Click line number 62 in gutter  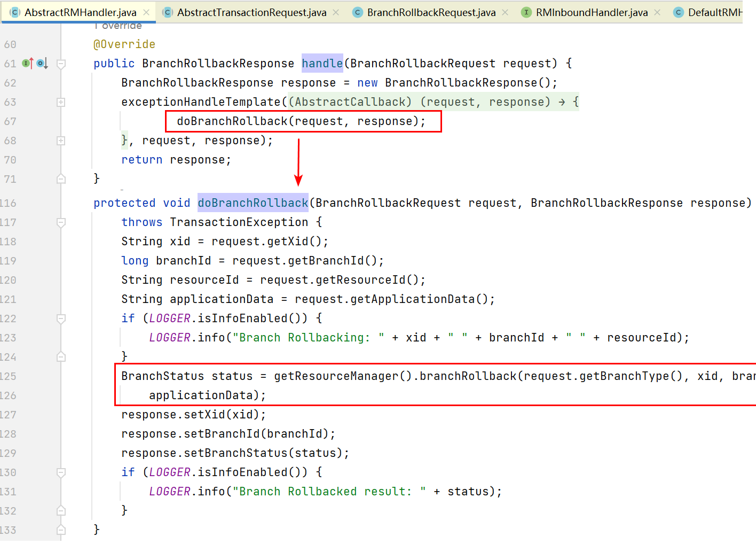pos(10,83)
